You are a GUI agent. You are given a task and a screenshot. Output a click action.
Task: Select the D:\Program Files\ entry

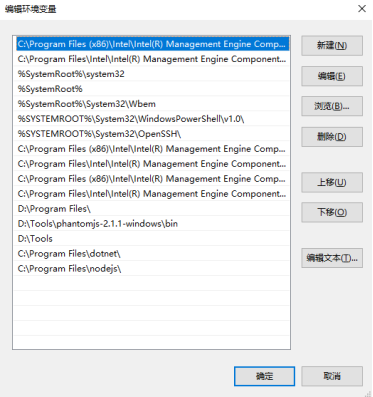point(152,209)
